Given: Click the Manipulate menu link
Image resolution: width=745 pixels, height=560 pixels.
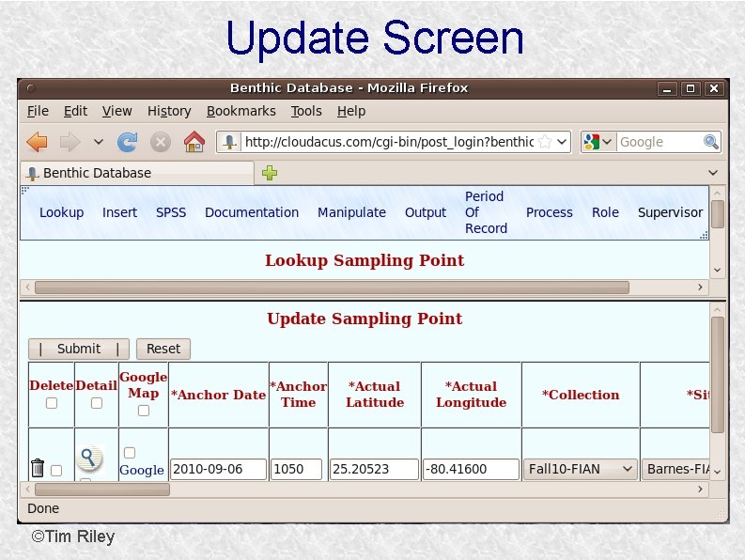Looking at the screenshot, I should pos(351,212).
